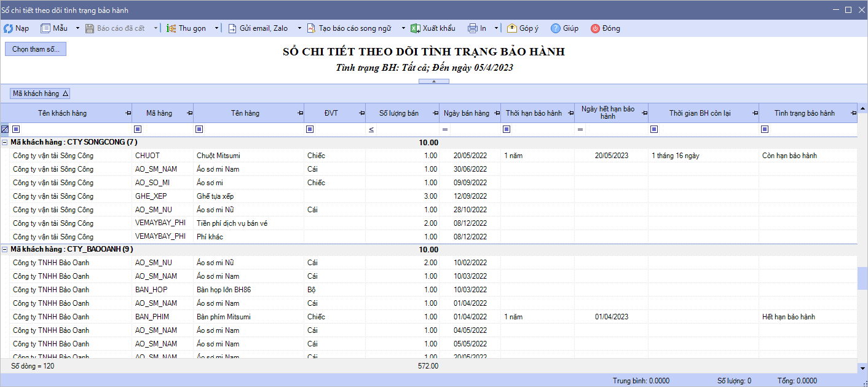This screenshot has height=387, width=868.
Task: Open dropdown arrow next to In
Action: [x=496, y=28]
